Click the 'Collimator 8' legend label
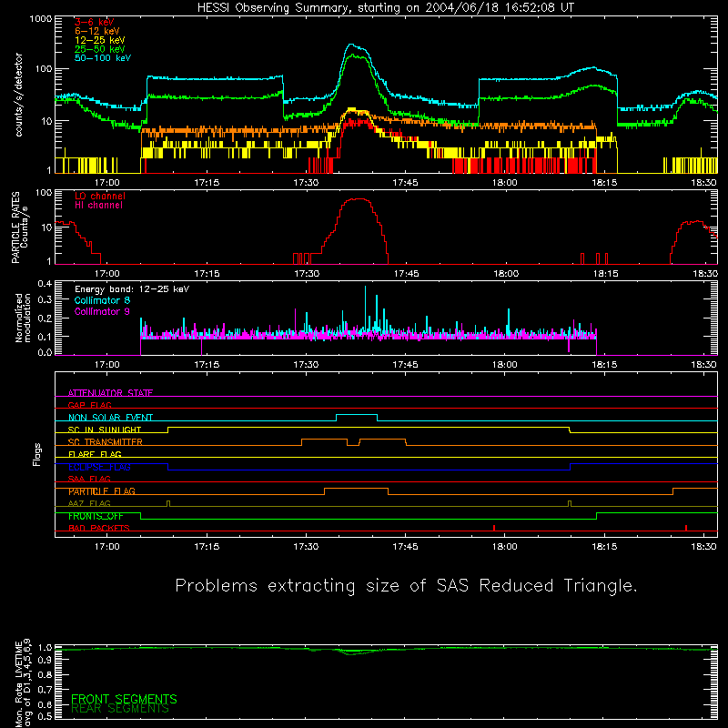This screenshot has width=728, height=728. (102, 300)
